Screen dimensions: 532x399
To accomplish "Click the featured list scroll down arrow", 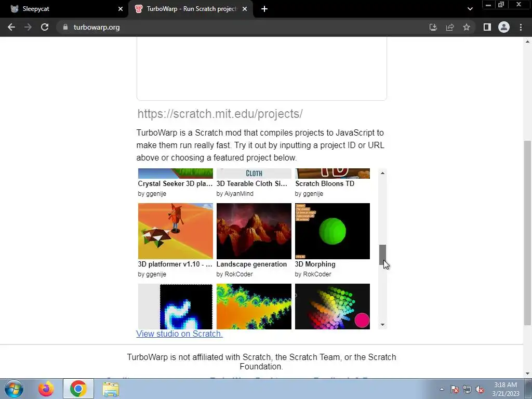I will click(x=383, y=325).
